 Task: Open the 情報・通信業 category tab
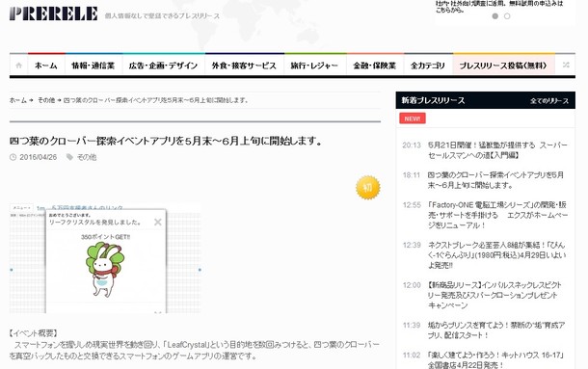point(94,66)
